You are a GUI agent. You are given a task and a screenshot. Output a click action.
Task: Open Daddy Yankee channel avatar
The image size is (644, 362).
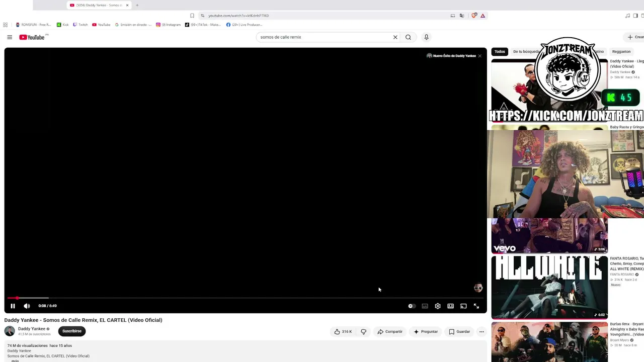pyautogui.click(x=10, y=331)
